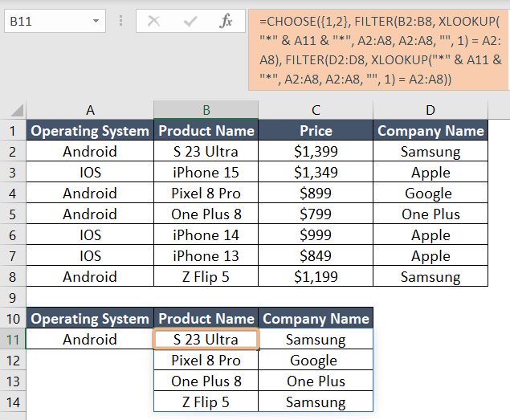Viewport: 510px width, 420px height.
Task: Click the Enter checkmark formula icon
Action: [190, 22]
